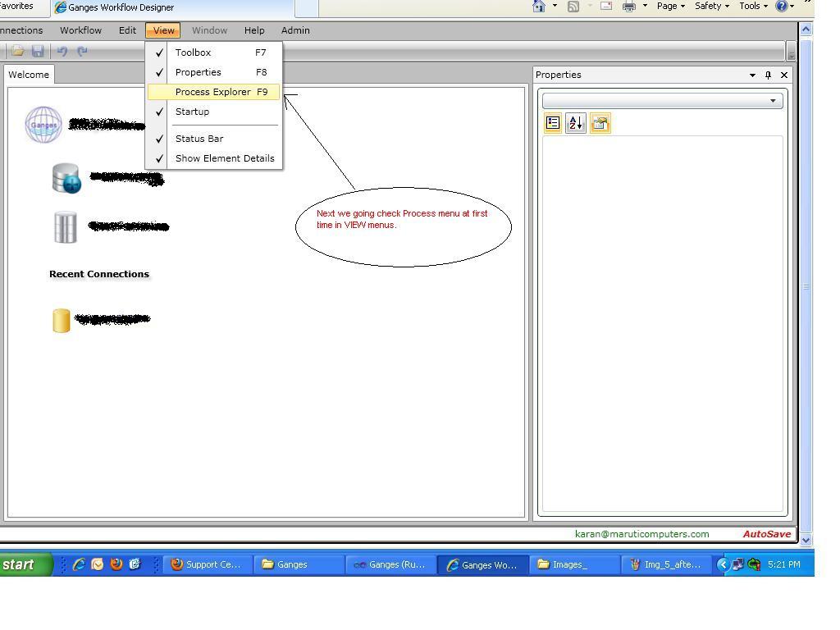Viewport: 840px width, 630px height.
Task: Select the Welcome tab
Action: click(29, 75)
